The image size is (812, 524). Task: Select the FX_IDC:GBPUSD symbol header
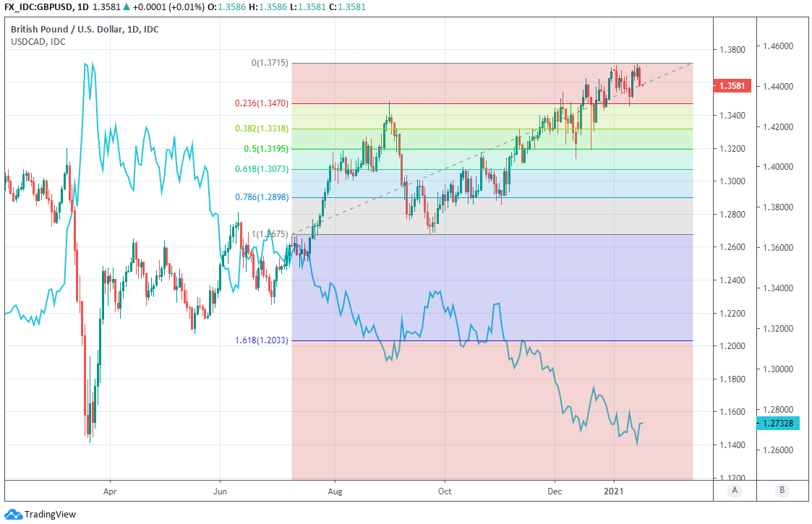[x=38, y=9]
